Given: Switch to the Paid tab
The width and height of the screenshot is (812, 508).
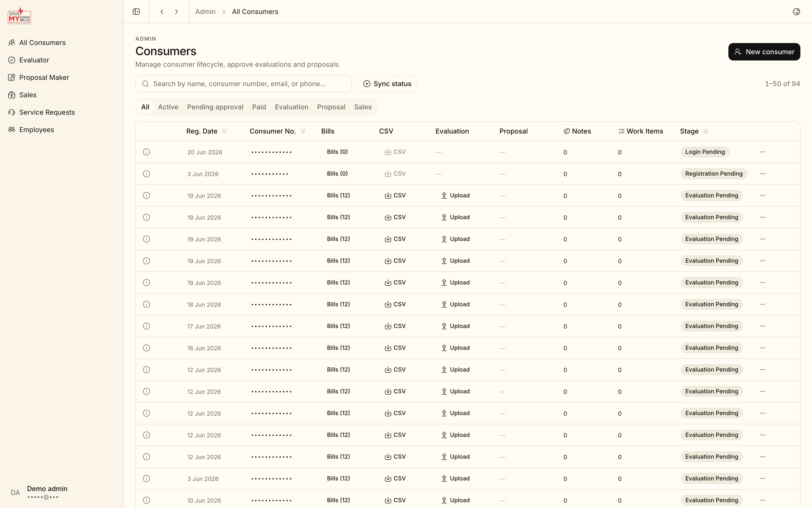Looking at the screenshot, I should tap(259, 107).
